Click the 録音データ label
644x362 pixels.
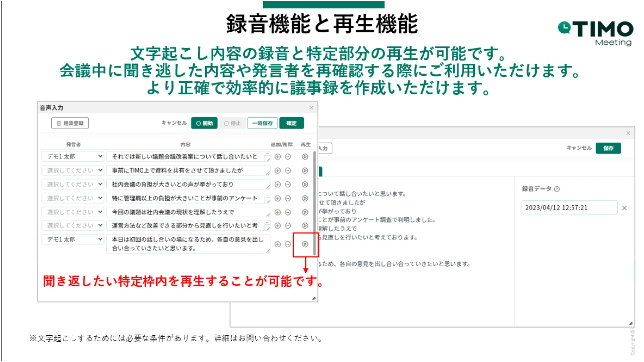pos(537,189)
